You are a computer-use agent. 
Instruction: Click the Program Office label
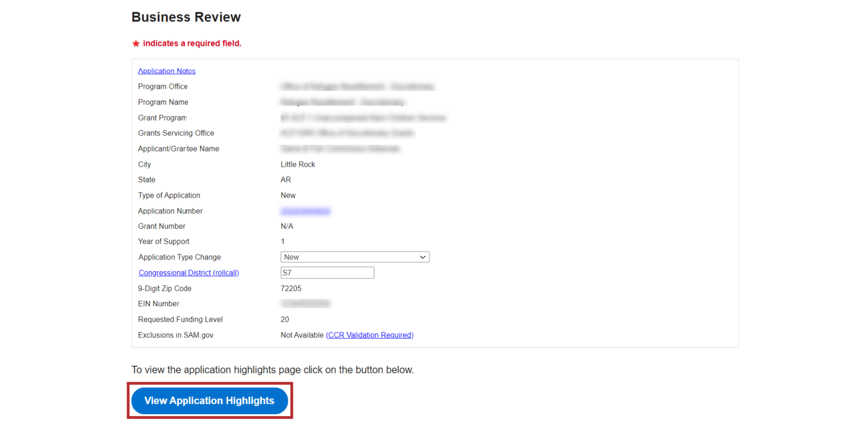163,86
